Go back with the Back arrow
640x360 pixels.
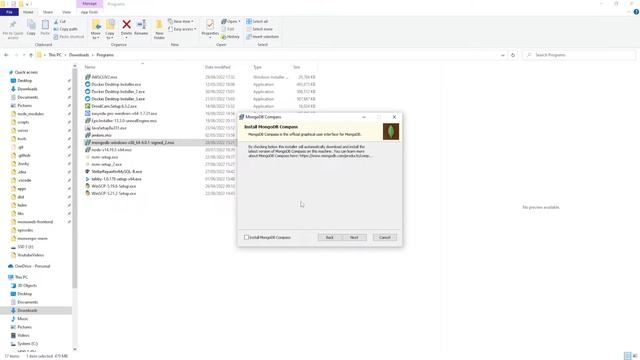tap(6, 55)
